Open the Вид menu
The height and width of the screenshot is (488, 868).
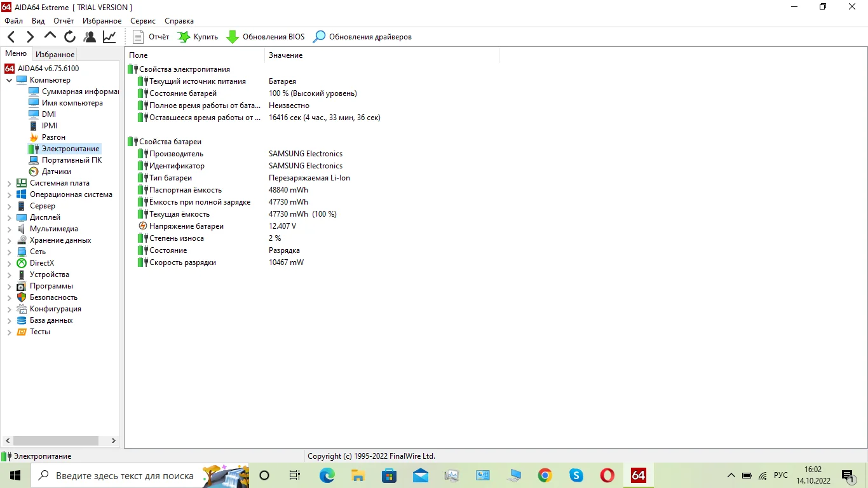(x=38, y=21)
